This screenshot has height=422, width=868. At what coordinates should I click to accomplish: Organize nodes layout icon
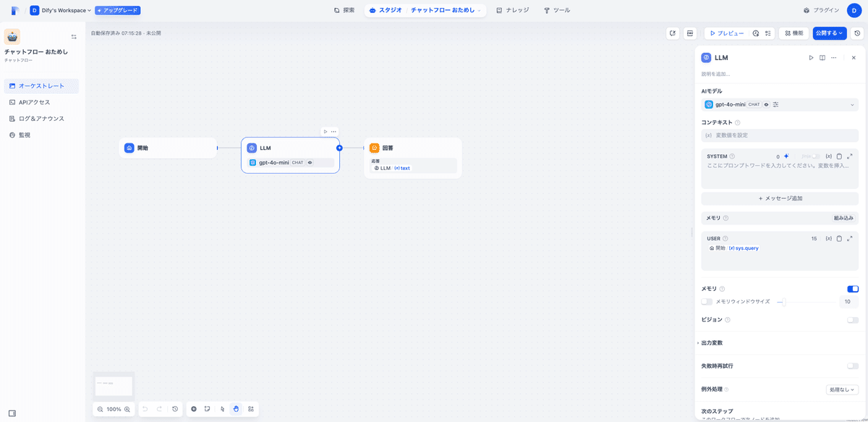pyautogui.click(x=251, y=409)
